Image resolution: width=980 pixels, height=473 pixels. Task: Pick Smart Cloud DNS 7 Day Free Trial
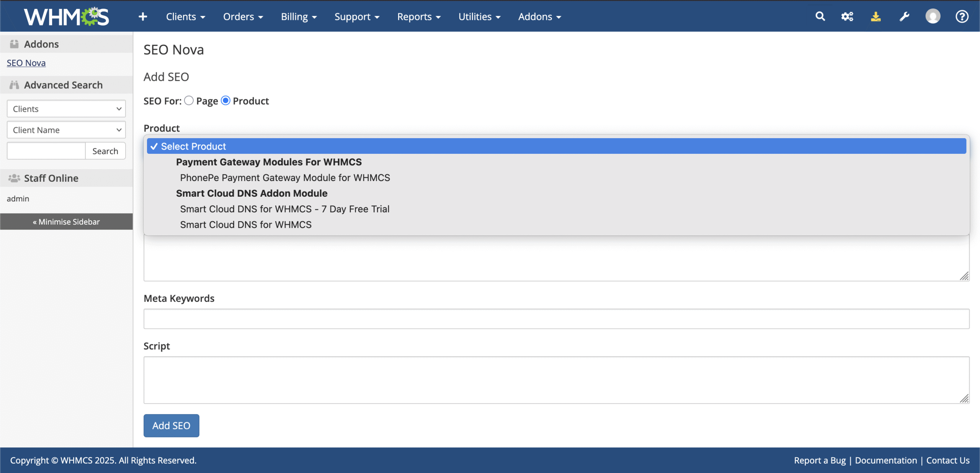pyautogui.click(x=284, y=209)
